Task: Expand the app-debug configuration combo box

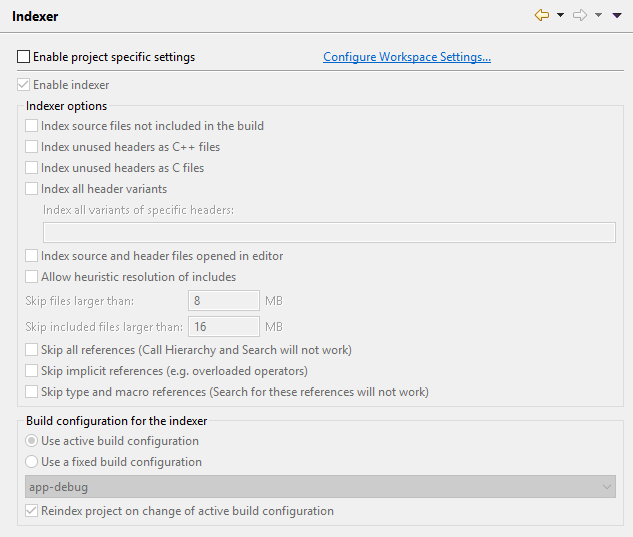Action: 320,487
